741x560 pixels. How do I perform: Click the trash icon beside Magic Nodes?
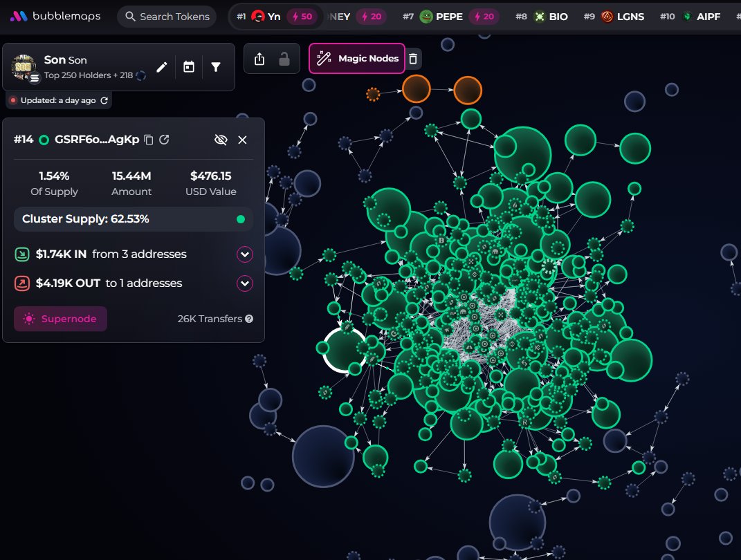413,59
